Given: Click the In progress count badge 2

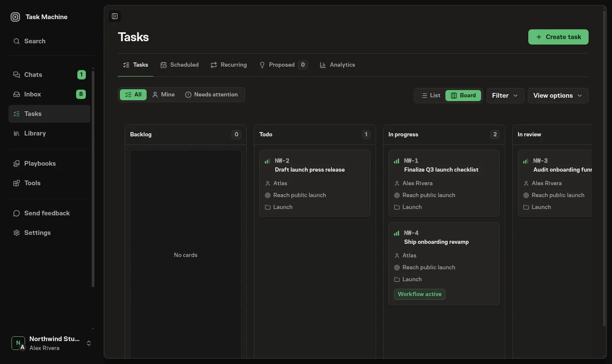Looking at the screenshot, I should pyautogui.click(x=495, y=135).
